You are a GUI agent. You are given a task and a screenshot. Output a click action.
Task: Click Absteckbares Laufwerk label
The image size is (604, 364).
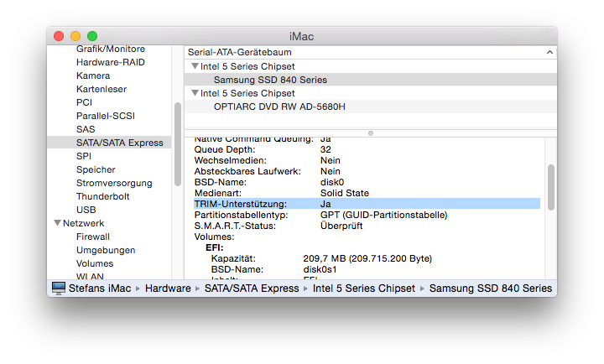[247, 171]
